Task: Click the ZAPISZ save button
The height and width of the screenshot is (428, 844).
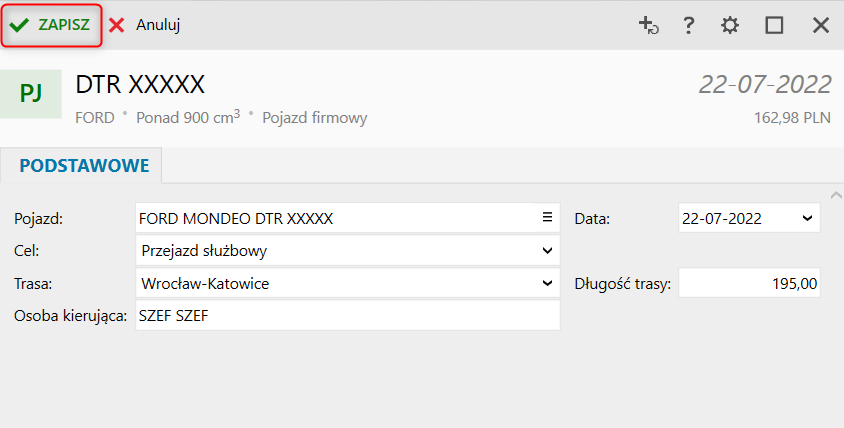Action: pyautogui.click(x=52, y=25)
